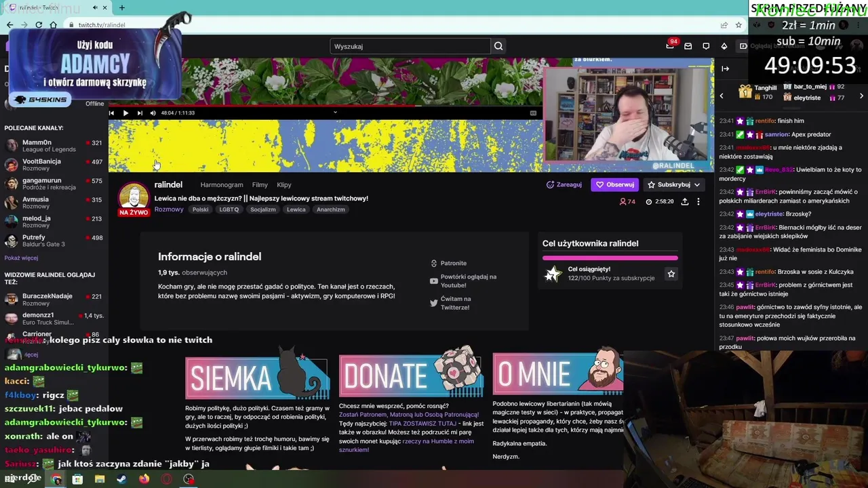This screenshot has width=868, height=488.
Task: Open the Bits diamond icon
Action: (x=724, y=46)
